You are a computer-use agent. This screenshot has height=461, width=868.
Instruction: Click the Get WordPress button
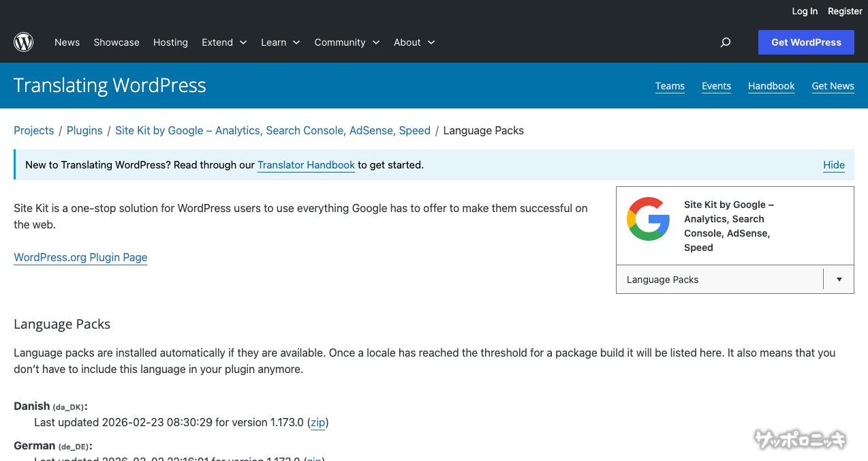point(806,42)
